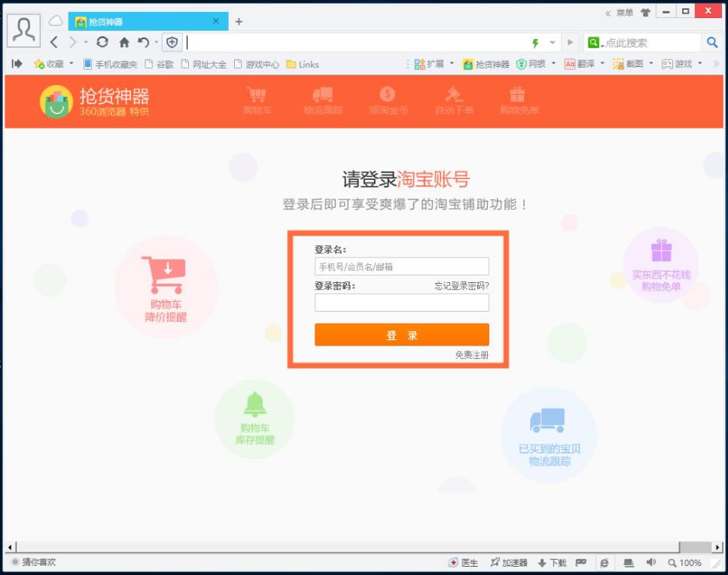The width and height of the screenshot is (728, 575).
Task: Open the 菜单 menu
Action: point(624,13)
